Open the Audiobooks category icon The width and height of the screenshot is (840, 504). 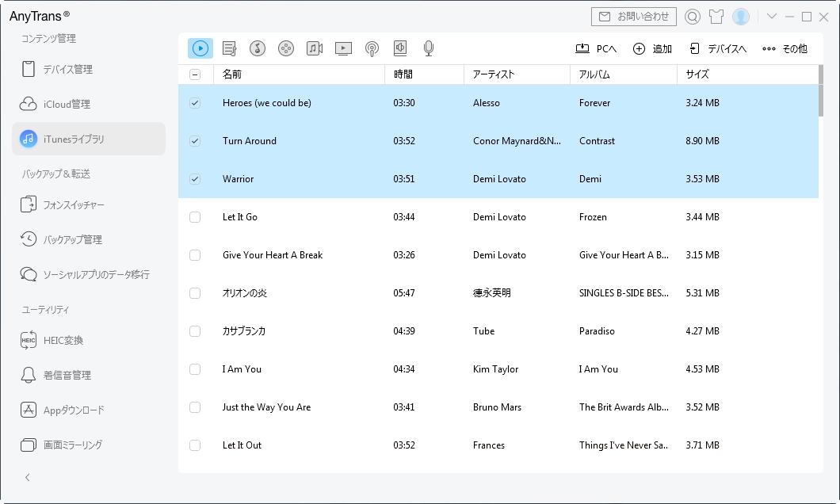tap(400, 49)
